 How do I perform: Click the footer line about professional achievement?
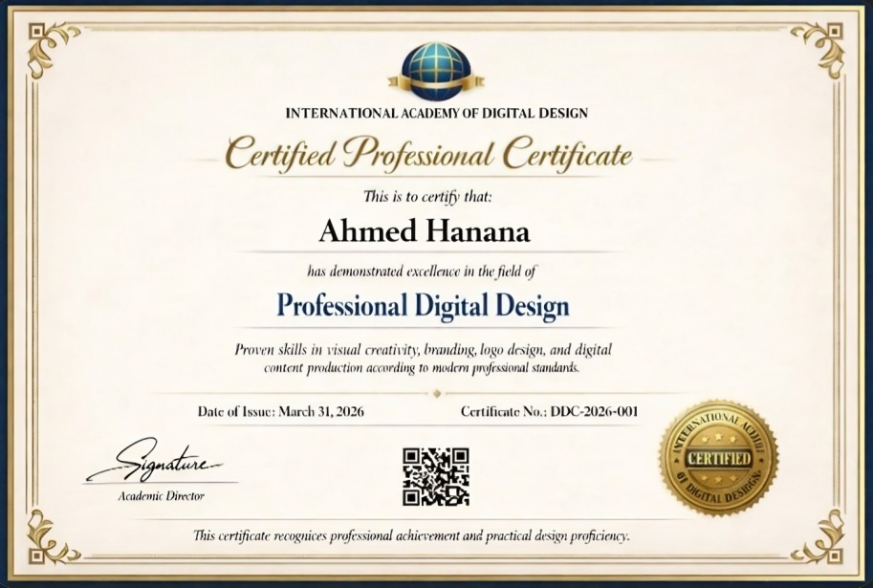(411, 535)
